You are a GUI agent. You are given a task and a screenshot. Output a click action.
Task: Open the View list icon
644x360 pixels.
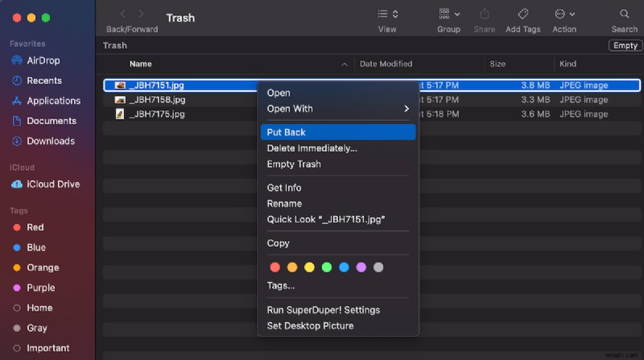pos(383,14)
